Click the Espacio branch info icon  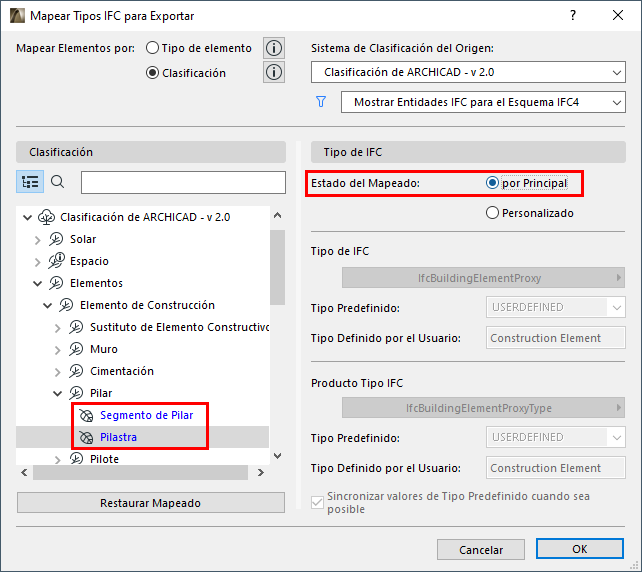pyautogui.click(x=57, y=260)
